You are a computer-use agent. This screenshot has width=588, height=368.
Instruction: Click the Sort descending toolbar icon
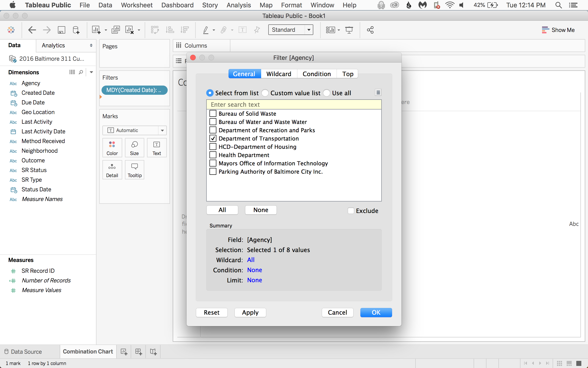(x=185, y=30)
